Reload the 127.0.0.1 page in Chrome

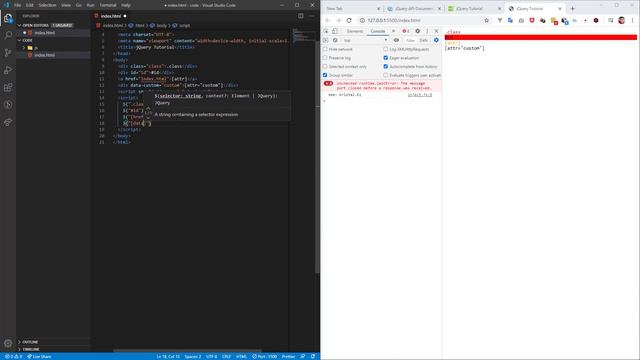pyautogui.click(x=349, y=20)
